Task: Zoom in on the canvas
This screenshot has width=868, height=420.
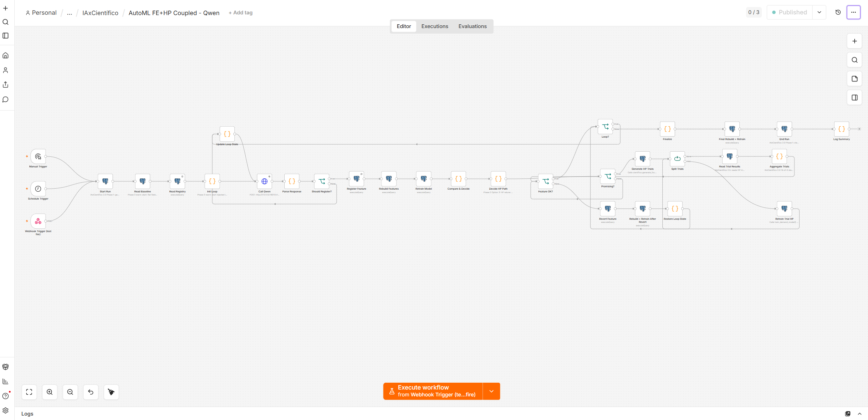Action: click(50, 392)
